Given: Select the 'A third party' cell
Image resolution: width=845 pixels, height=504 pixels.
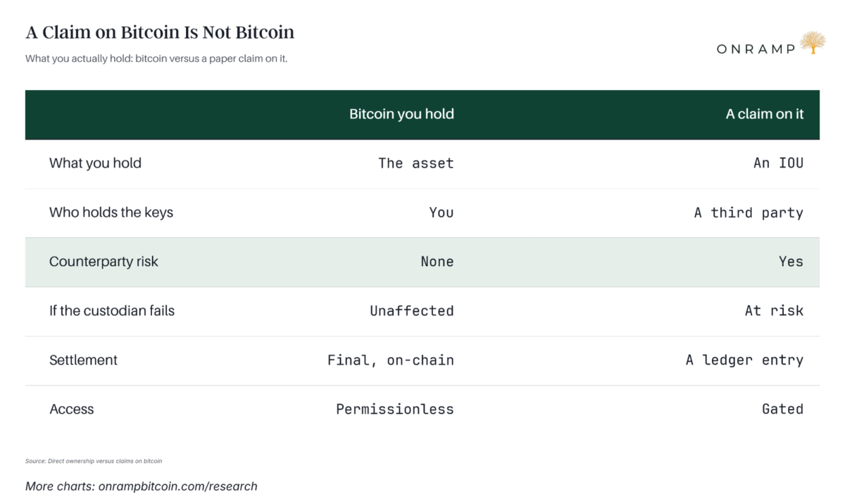Looking at the screenshot, I should (x=749, y=213).
